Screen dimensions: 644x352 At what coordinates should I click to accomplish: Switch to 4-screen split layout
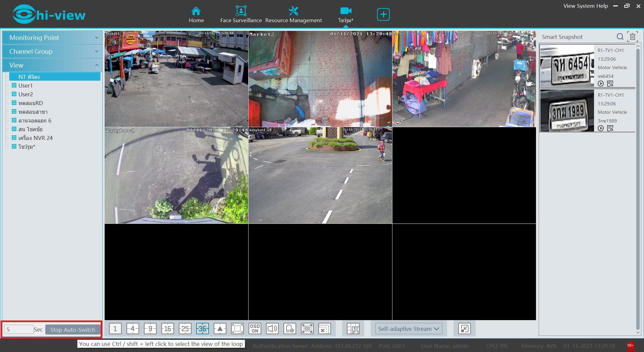(132, 329)
